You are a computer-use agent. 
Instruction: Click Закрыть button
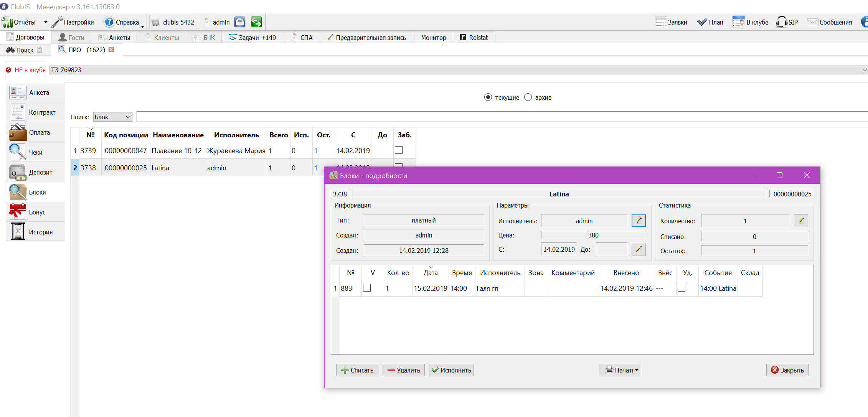tap(787, 370)
